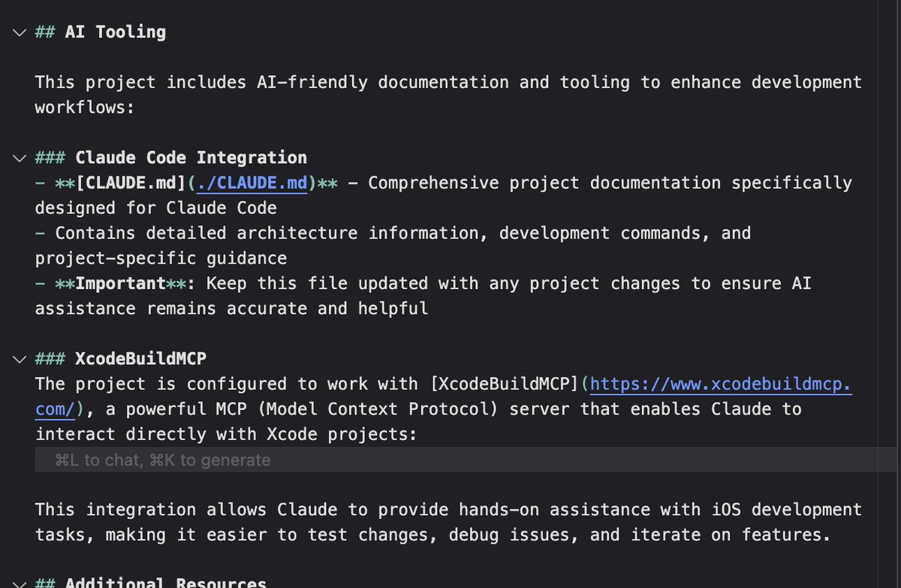This screenshot has width=901, height=588.
Task: Collapse the Claude Code Integration section chevron
Action: pyautogui.click(x=19, y=158)
